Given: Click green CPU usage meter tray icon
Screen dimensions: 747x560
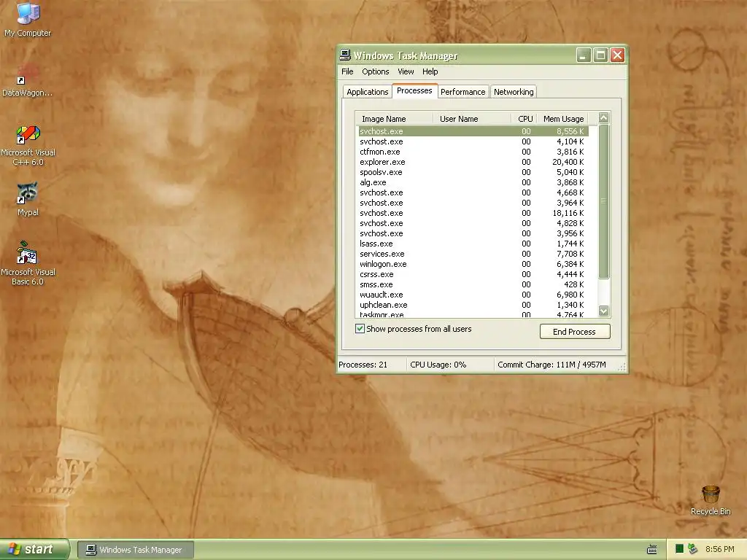Looking at the screenshot, I should tap(679, 549).
